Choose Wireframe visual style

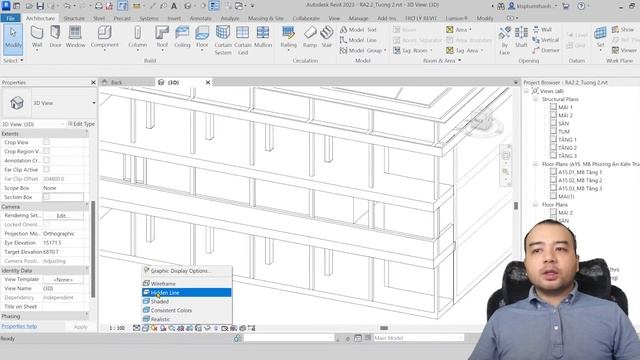tap(187, 283)
